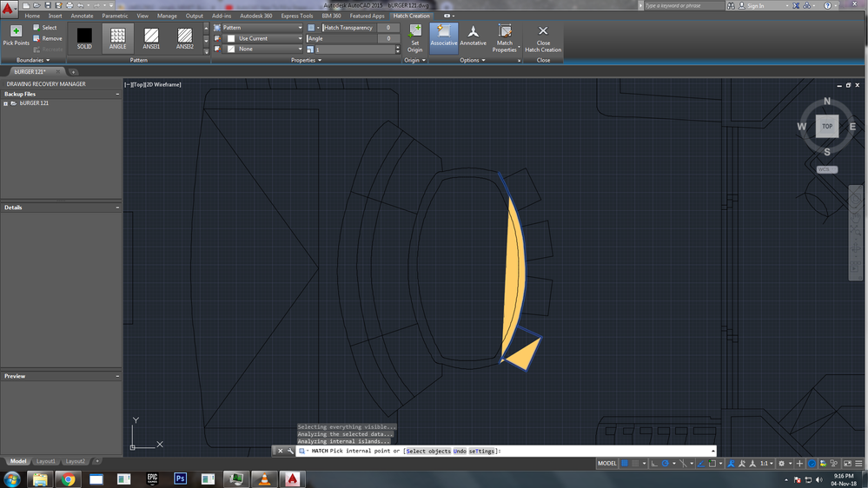The height and width of the screenshot is (488, 868).
Task: Open Google Chrome from the taskbar
Action: pos(68,478)
